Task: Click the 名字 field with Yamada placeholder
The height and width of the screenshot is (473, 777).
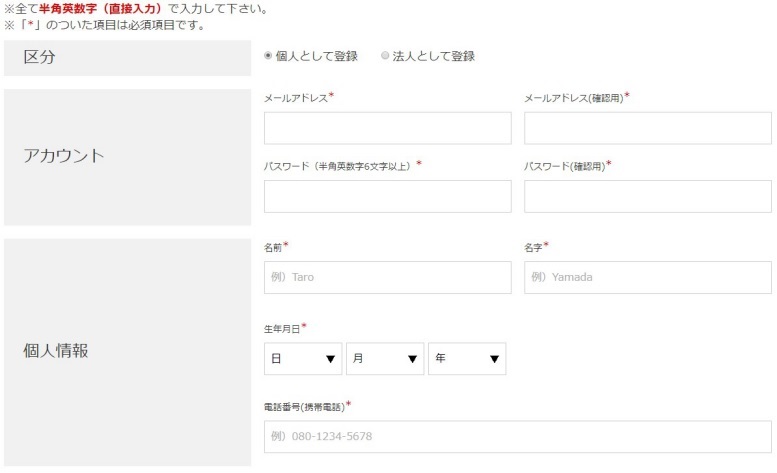Action: (x=648, y=277)
